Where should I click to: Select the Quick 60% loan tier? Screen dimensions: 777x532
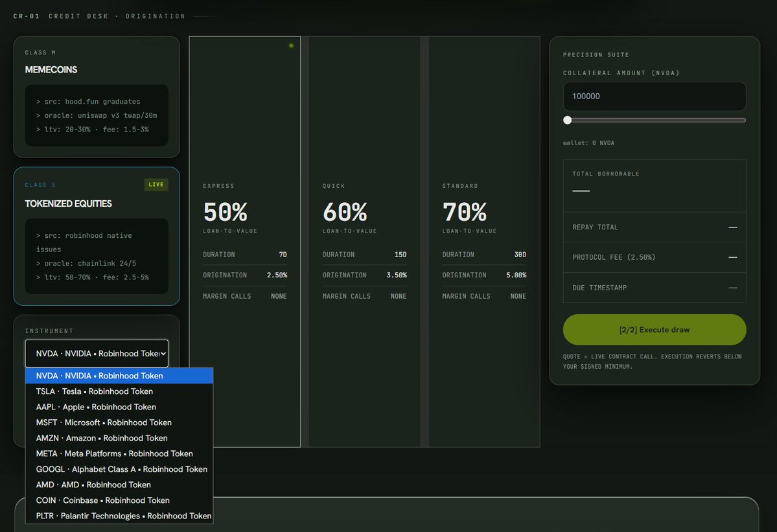click(x=365, y=242)
